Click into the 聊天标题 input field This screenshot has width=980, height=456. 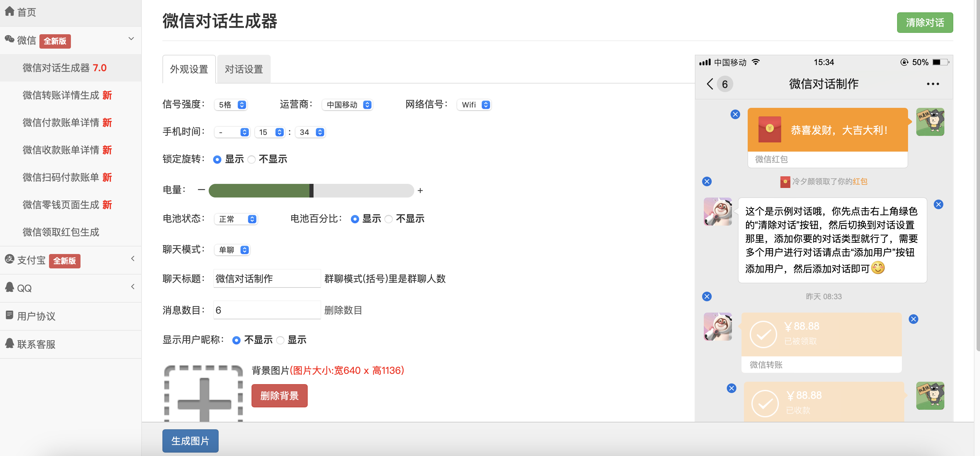267,279
